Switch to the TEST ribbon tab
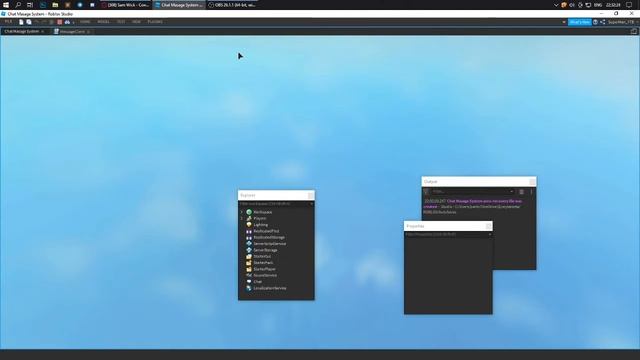 121,22
